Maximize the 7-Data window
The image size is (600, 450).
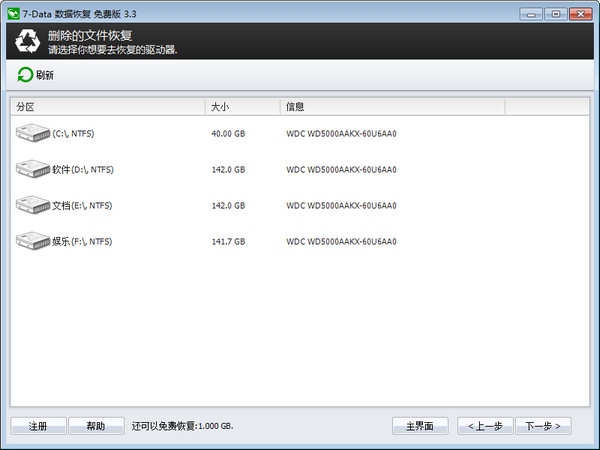click(556, 15)
